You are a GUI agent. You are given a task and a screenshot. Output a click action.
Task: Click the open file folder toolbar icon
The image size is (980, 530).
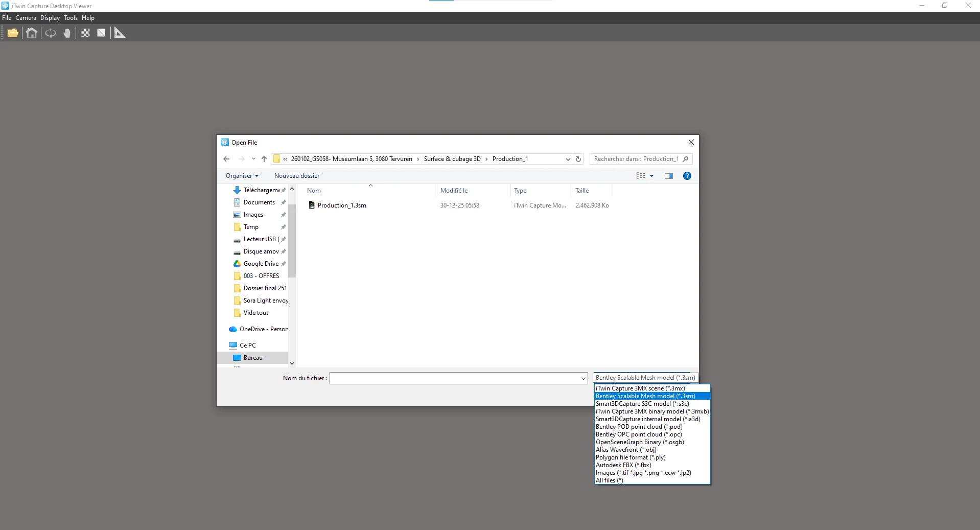13,33
